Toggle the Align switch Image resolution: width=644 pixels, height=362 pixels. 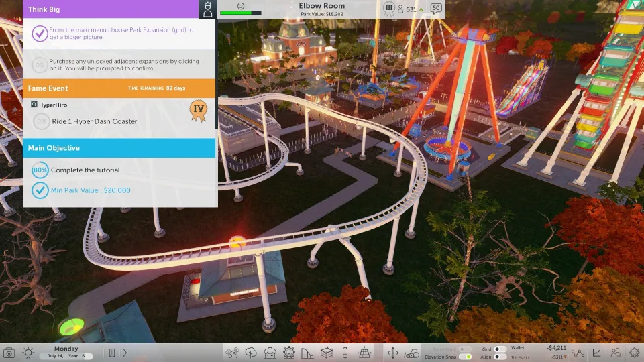point(500,357)
